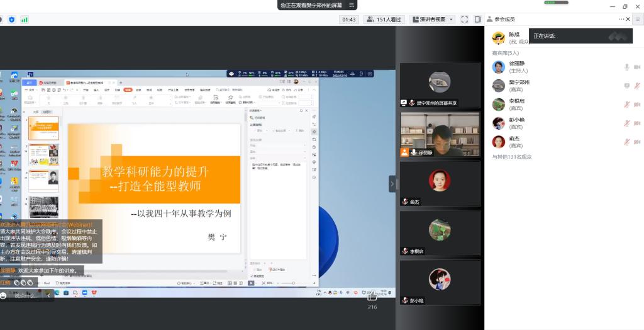Toggle 徐丽静's microphone icon
This screenshot has width=644, height=330.
626,67
